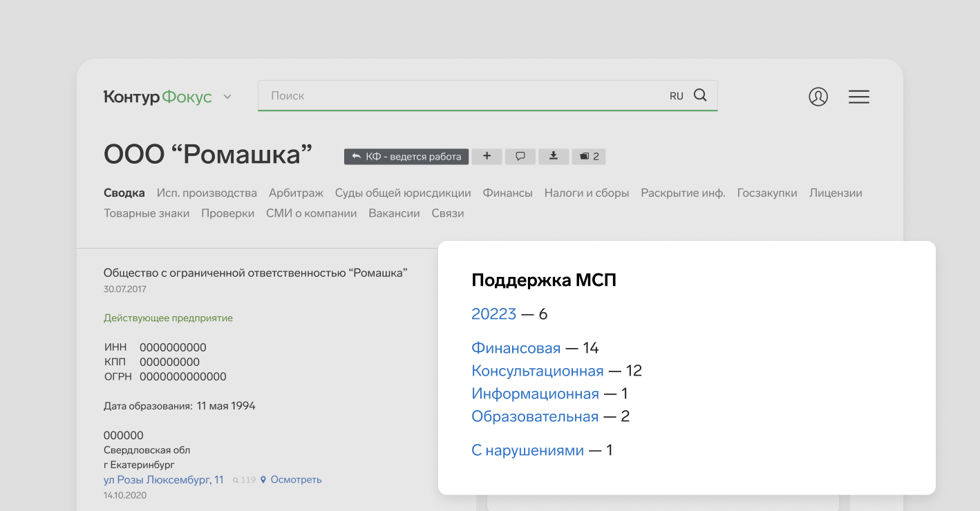Open the folder button showing 2
This screenshot has height=511, width=980.
tap(589, 157)
